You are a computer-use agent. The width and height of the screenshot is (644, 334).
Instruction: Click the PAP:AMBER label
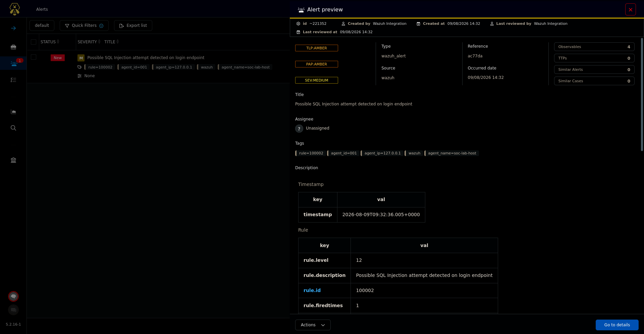317,64
